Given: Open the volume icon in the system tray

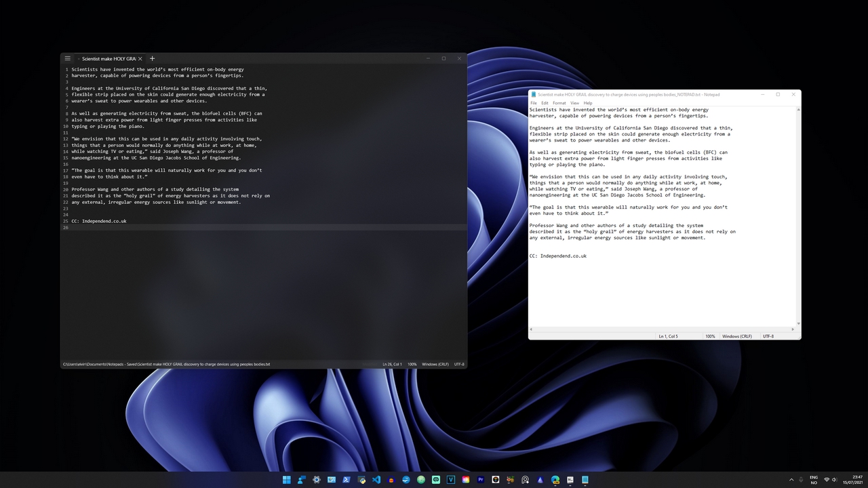Looking at the screenshot, I should (833, 480).
